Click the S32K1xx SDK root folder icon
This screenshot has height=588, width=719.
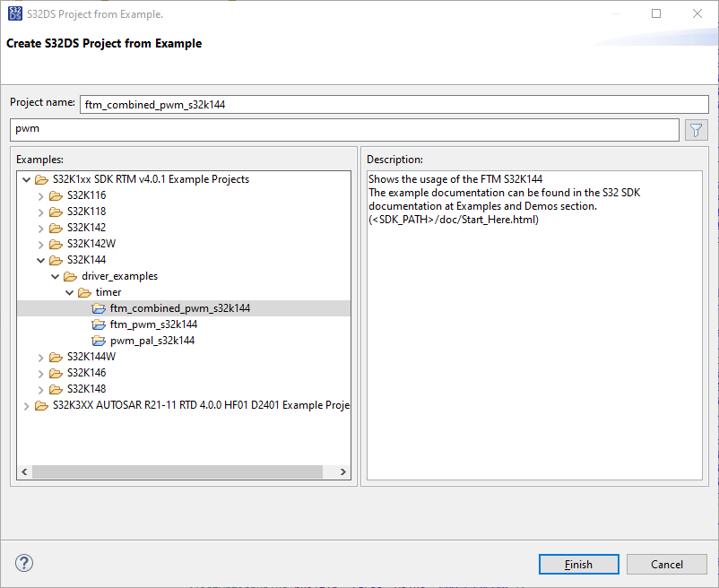41,178
